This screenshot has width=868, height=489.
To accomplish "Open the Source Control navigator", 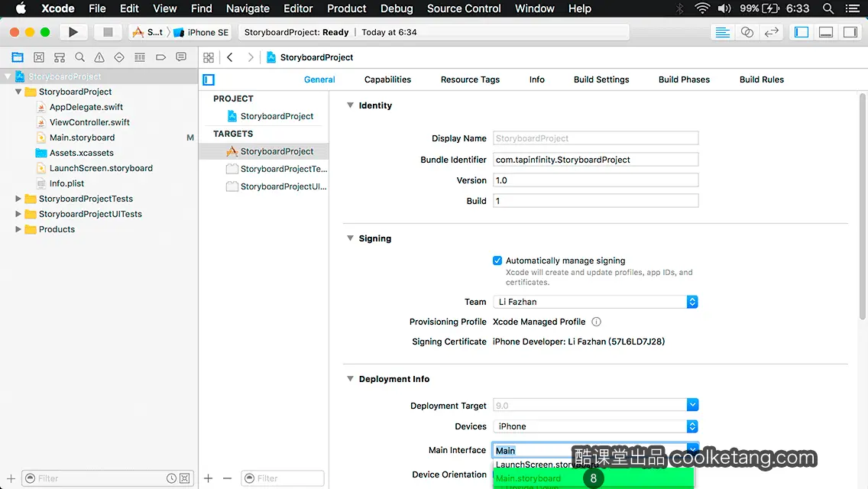I will click(x=39, y=57).
